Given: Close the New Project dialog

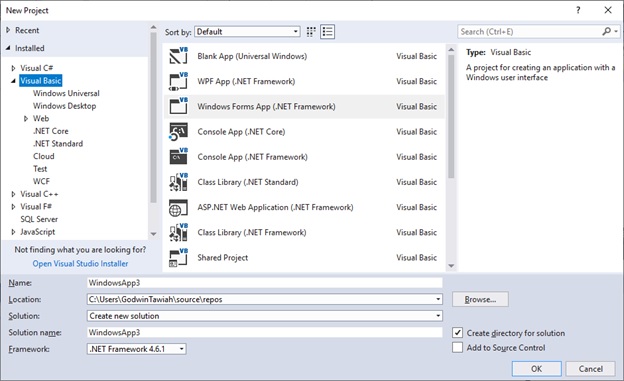Looking at the screenshot, I should coord(608,10).
